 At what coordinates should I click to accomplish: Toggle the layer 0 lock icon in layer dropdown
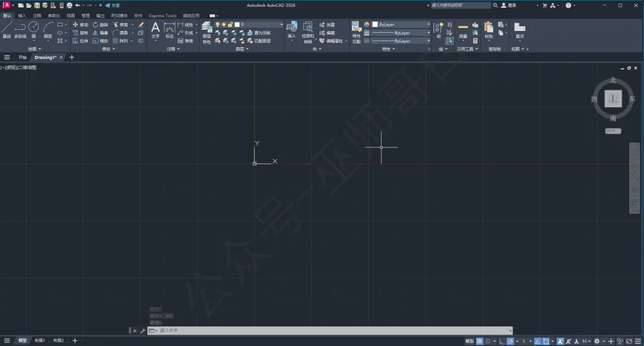click(x=230, y=24)
